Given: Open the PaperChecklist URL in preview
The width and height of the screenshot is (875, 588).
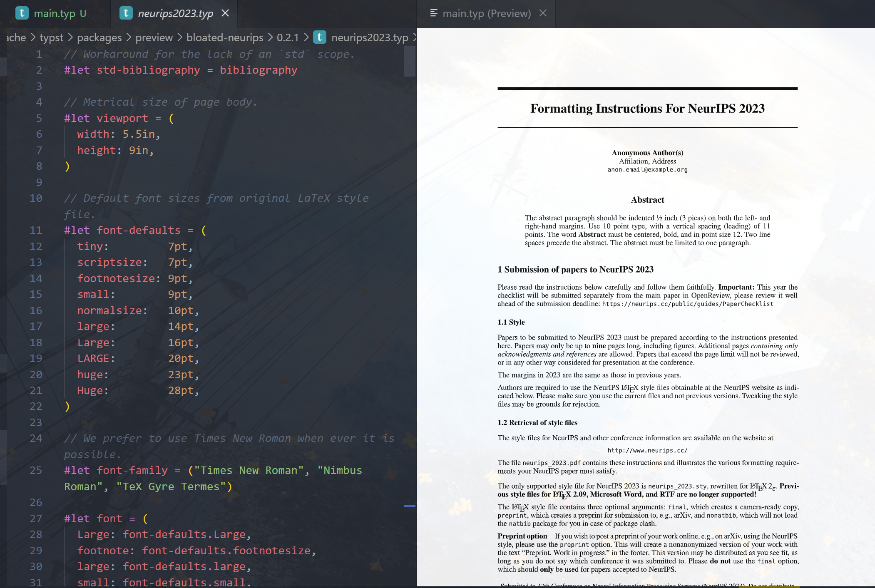Looking at the screenshot, I should tap(687, 304).
